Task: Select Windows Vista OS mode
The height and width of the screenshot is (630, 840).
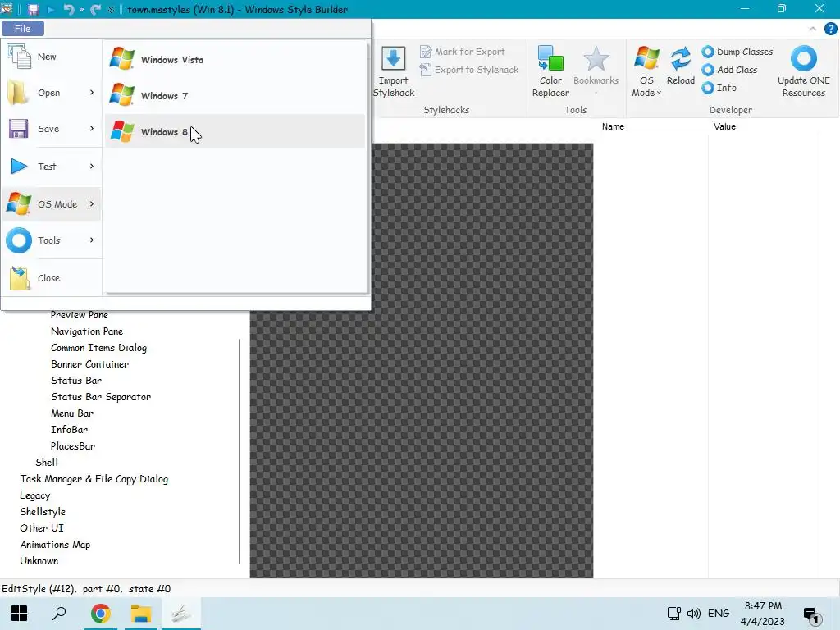Action: coord(235,59)
